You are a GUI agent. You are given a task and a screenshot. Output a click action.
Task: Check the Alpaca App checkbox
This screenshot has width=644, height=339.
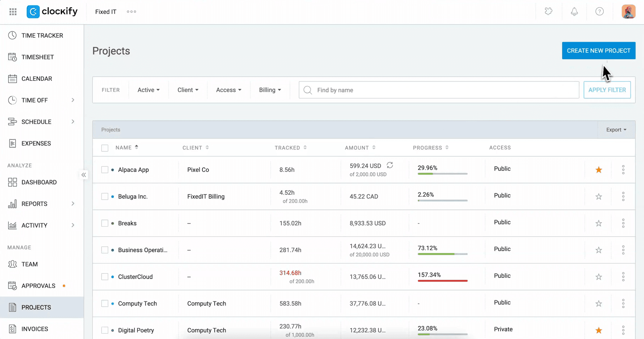[x=105, y=170]
